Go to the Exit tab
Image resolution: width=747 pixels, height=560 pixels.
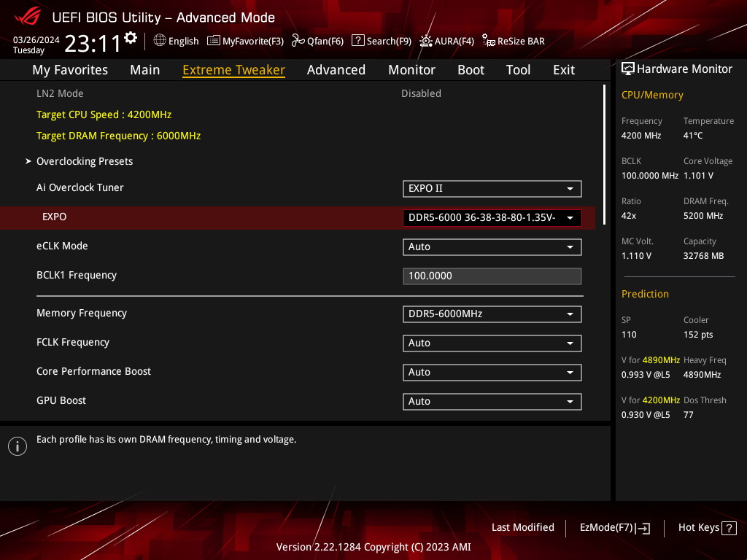[564, 70]
